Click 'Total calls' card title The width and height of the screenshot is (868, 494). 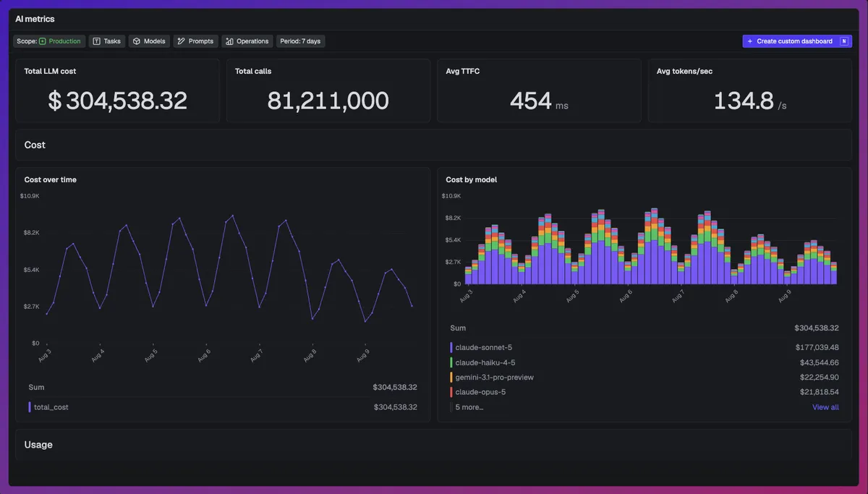pos(253,71)
